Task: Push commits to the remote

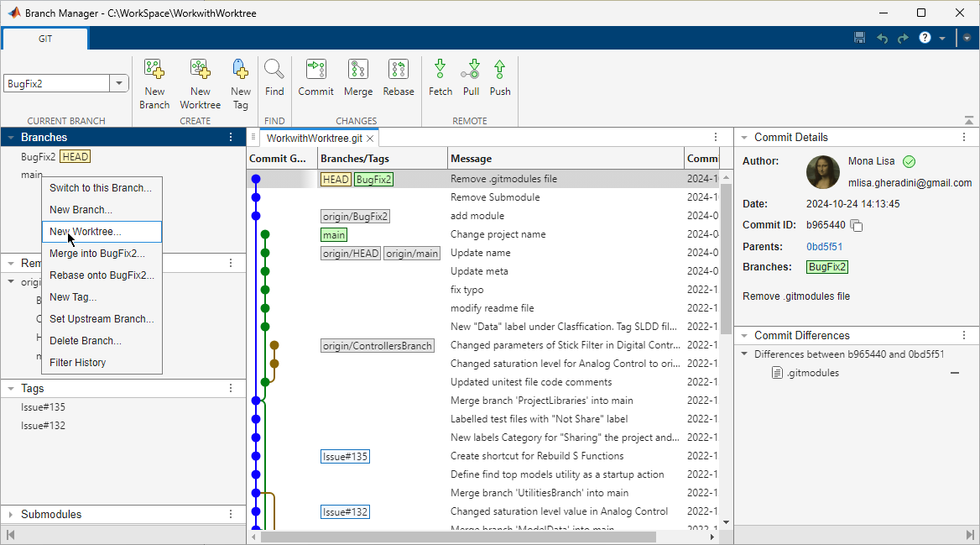Action: pyautogui.click(x=500, y=77)
